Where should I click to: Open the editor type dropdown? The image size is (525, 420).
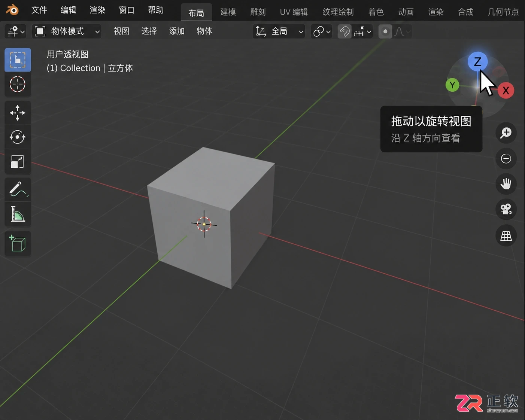click(16, 31)
